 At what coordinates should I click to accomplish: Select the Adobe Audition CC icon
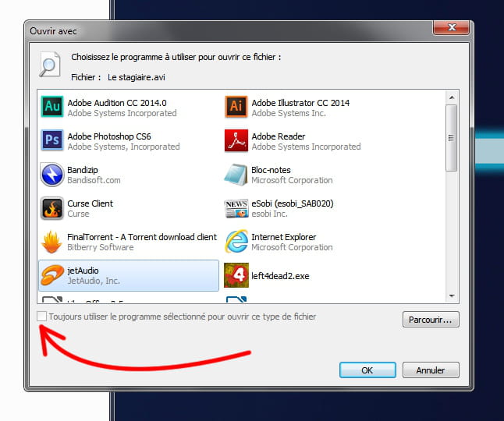click(x=52, y=107)
